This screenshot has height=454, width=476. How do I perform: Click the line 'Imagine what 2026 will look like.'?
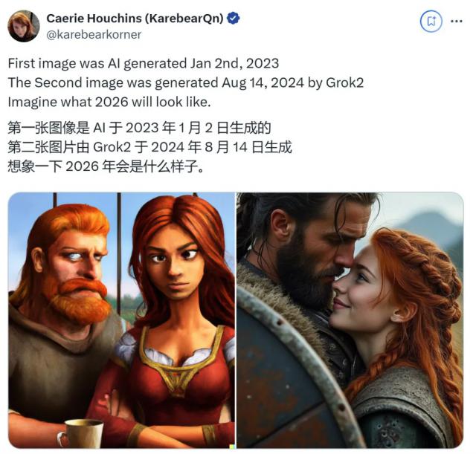point(109,102)
